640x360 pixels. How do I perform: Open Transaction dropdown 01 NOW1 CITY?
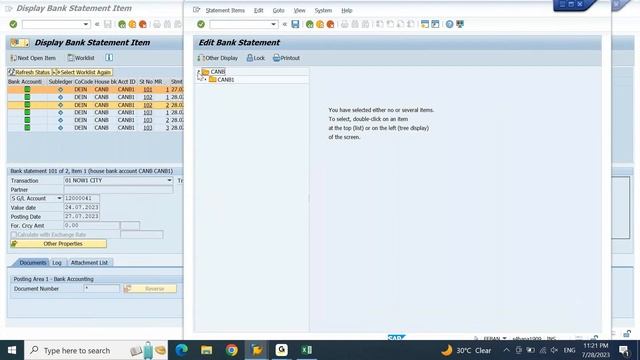169,180
